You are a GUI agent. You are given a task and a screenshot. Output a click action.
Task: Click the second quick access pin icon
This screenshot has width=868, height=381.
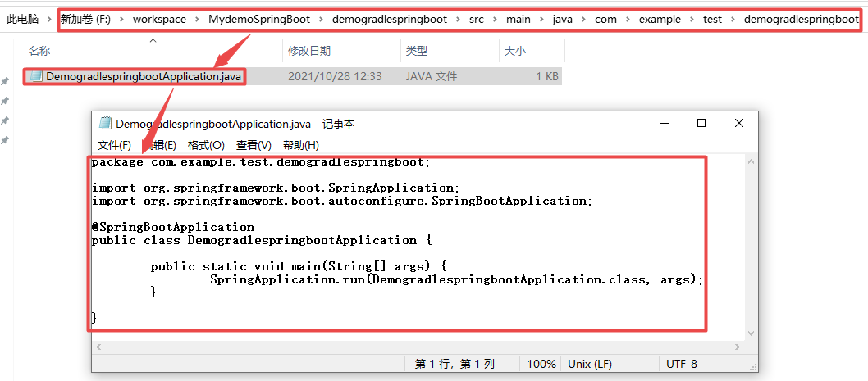click(4, 101)
